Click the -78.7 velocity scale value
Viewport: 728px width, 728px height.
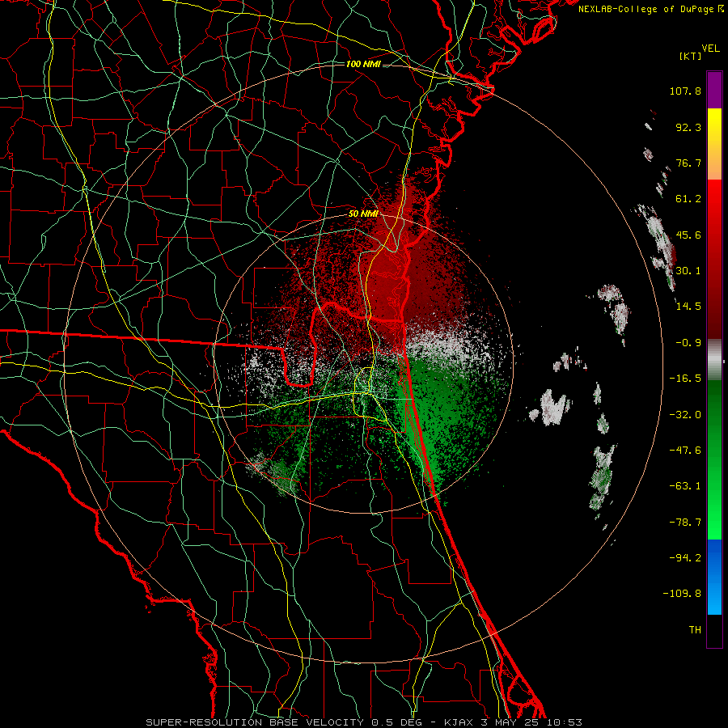tap(685, 523)
